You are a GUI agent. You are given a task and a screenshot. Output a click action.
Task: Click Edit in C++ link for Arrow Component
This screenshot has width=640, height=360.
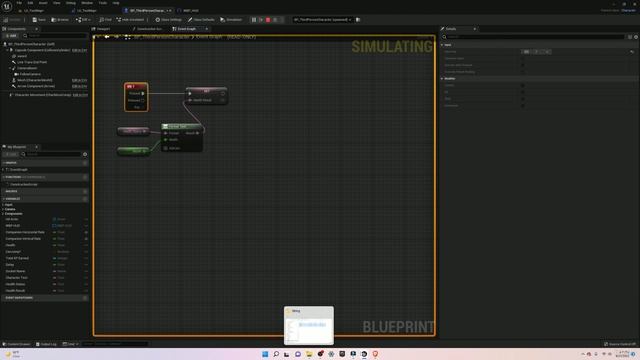click(x=80, y=87)
